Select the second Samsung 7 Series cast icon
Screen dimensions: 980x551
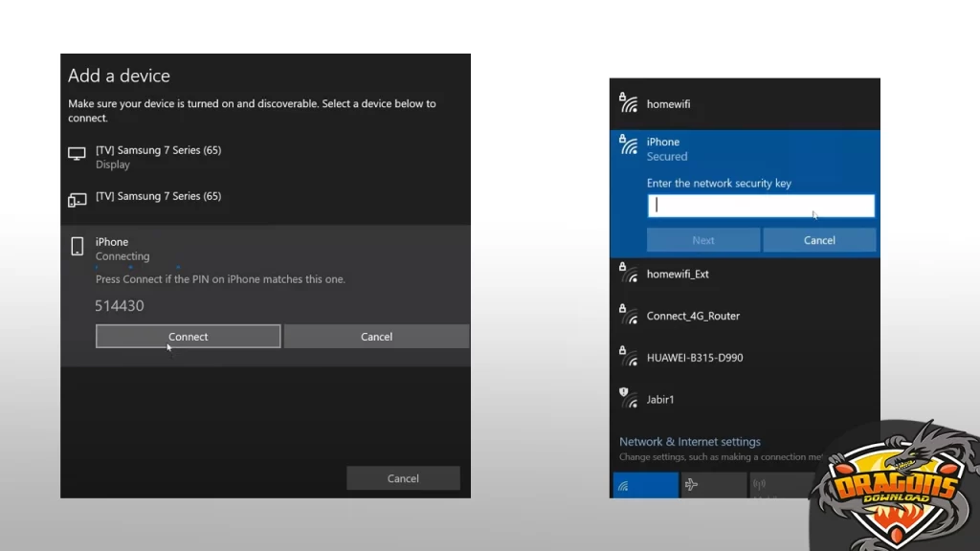tap(78, 199)
